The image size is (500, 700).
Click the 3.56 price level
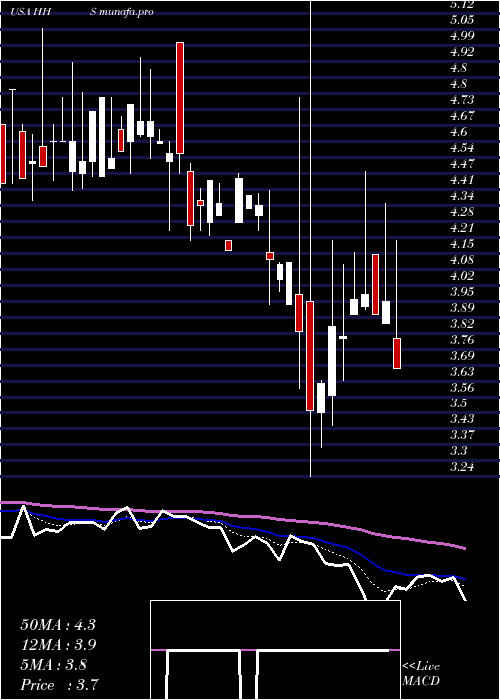462,387
